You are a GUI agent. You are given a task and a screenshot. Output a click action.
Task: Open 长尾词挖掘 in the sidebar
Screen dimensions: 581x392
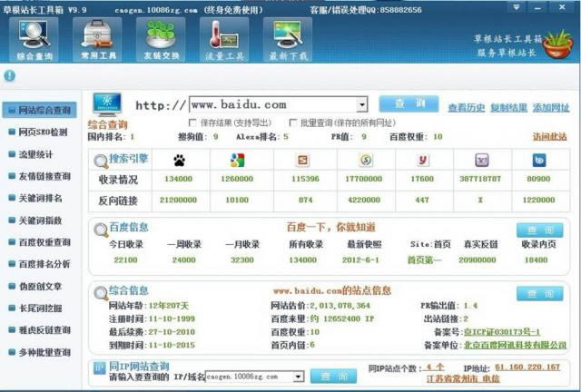(x=35, y=308)
